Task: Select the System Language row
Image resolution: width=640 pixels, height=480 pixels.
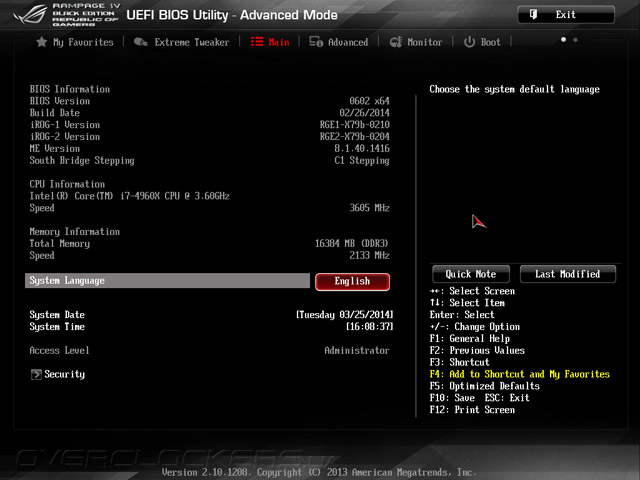Action: (x=167, y=280)
